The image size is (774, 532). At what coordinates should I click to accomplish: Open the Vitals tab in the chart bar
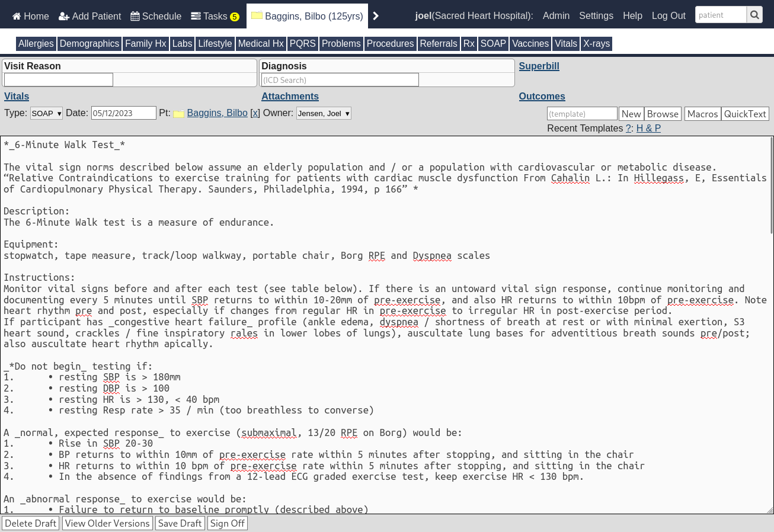pos(566,44)
